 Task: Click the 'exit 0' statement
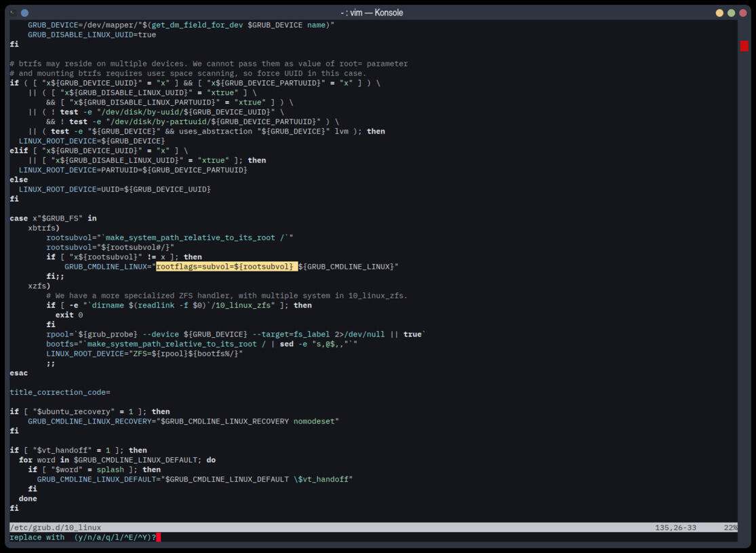(69, 315)
